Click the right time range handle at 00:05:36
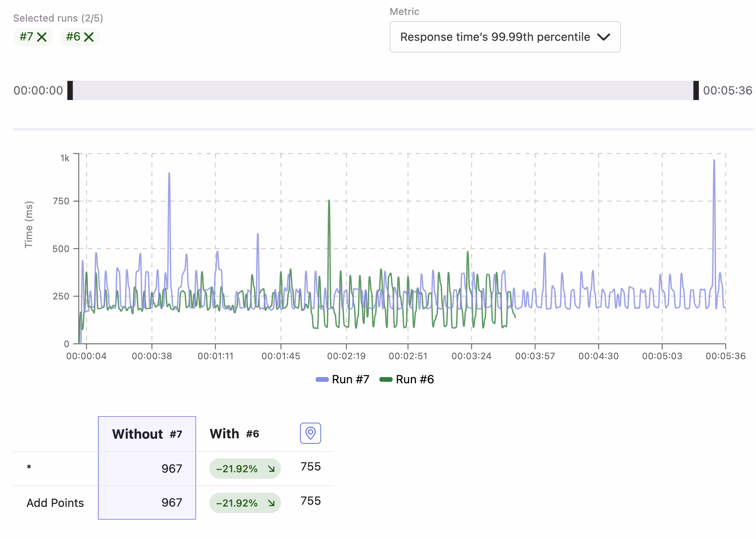 pos(696,90)
